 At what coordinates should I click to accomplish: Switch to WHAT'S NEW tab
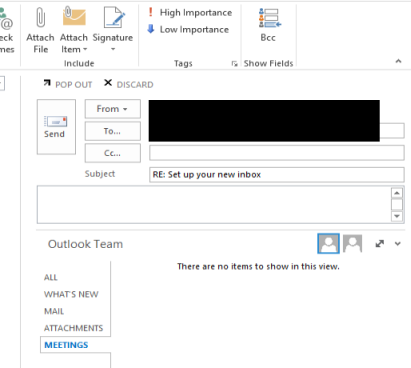point(71,294)
